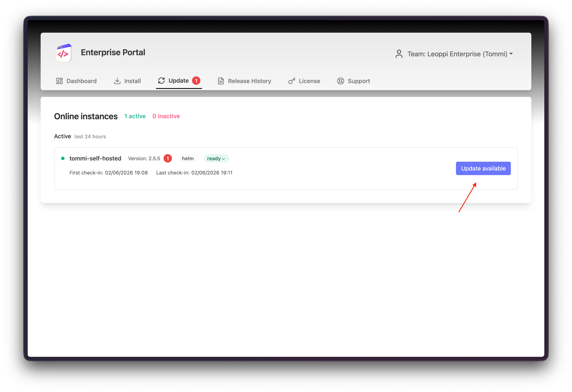Open the Team: Leoppi Enterprise dropdown
The height and width of the screenshot is (392, 572).
click(454, 54)
